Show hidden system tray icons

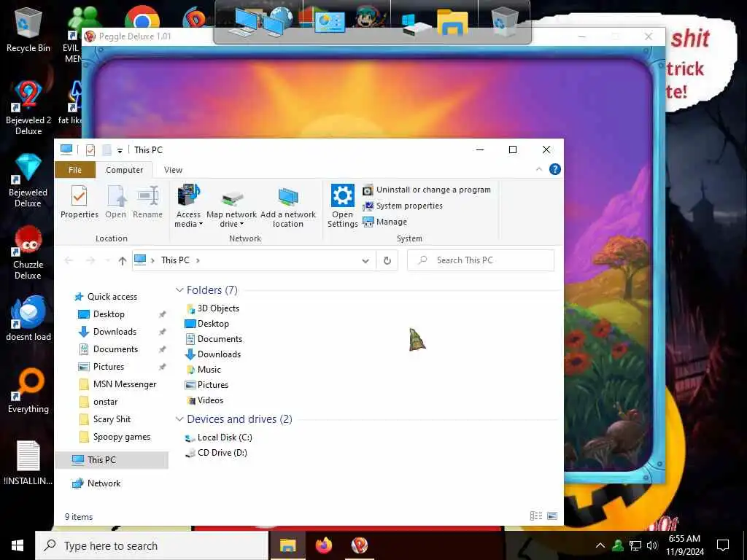click(x=600, y=545)
